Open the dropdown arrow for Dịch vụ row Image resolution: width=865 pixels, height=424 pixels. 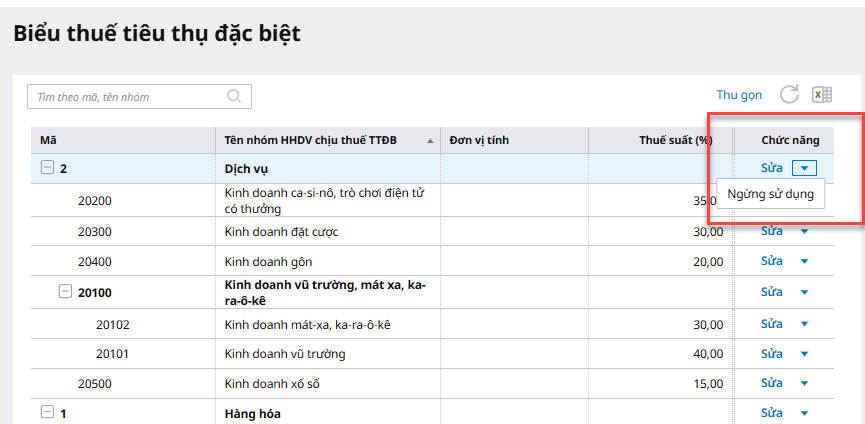point(805,168)
